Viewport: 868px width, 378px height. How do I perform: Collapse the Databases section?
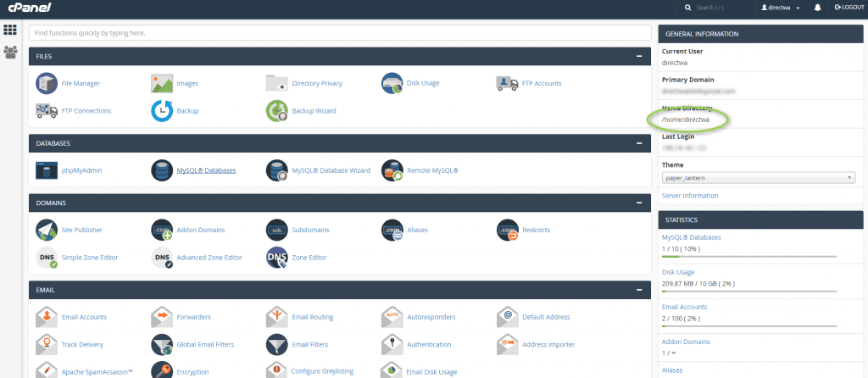coord(638,143)
